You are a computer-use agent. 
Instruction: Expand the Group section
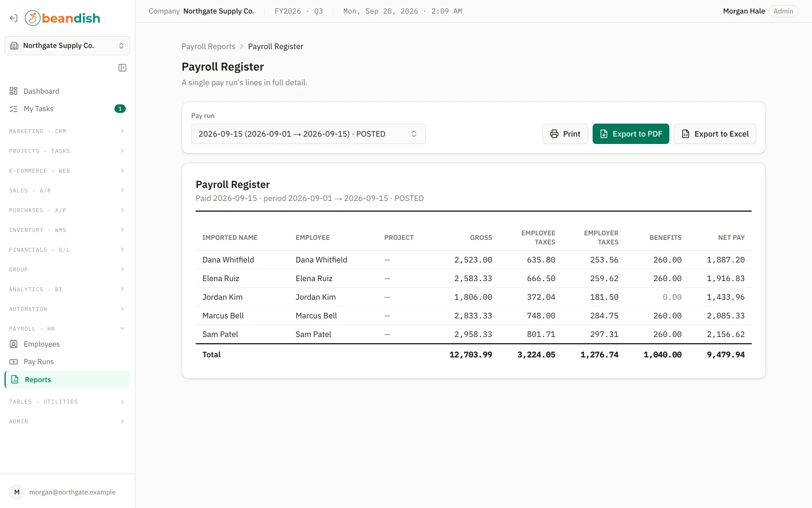click(67, 269)
